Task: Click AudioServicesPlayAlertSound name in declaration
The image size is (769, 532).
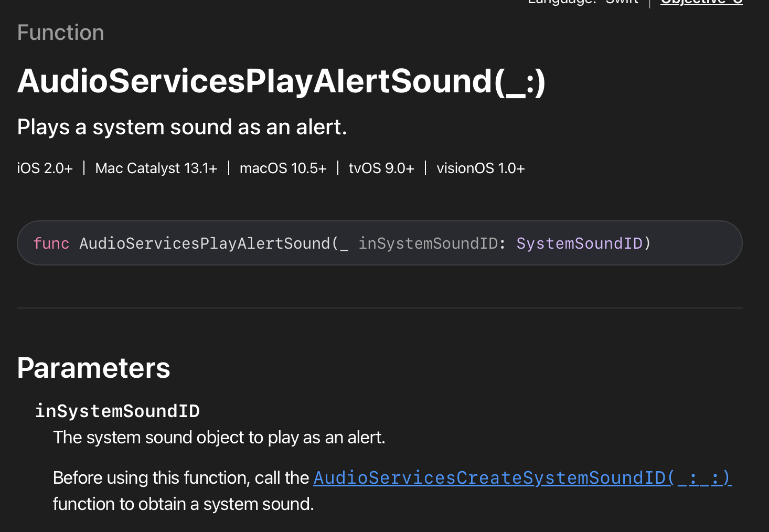Action: pyautogui.click(x=205, y=243)
